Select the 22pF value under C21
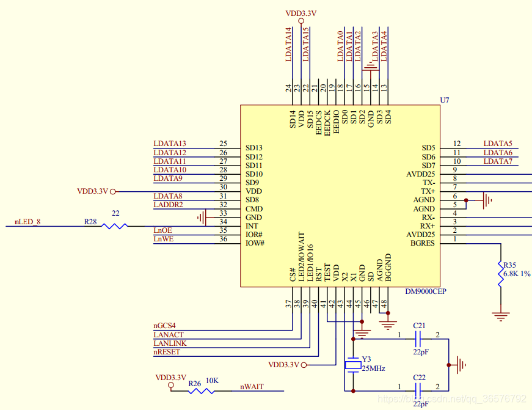 click(421, 352)
